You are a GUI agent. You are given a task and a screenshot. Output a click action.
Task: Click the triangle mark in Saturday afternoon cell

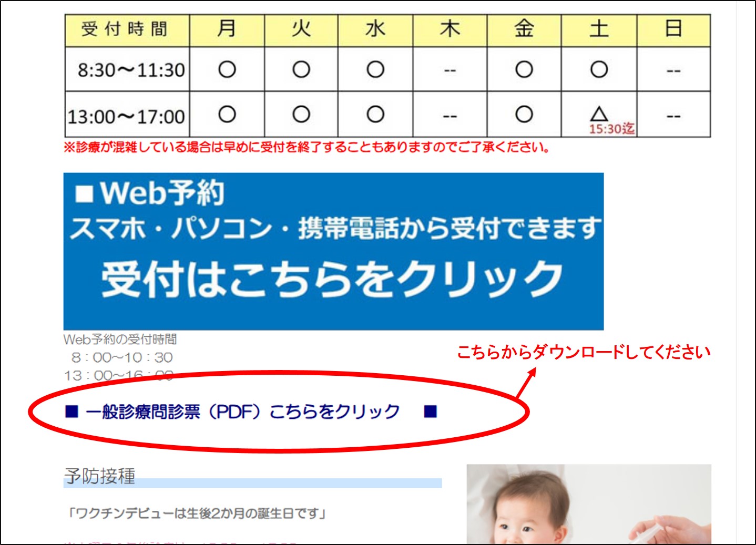pyautogui.click(x=599, y=114)
